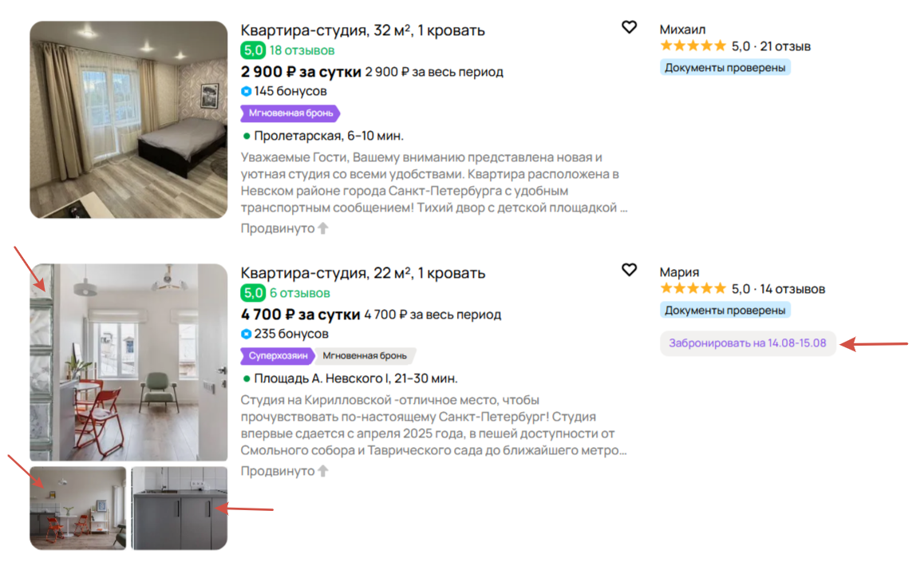Click bonus icon next to 145 бонусов
924x562 pixels.
tap(247, 92)
